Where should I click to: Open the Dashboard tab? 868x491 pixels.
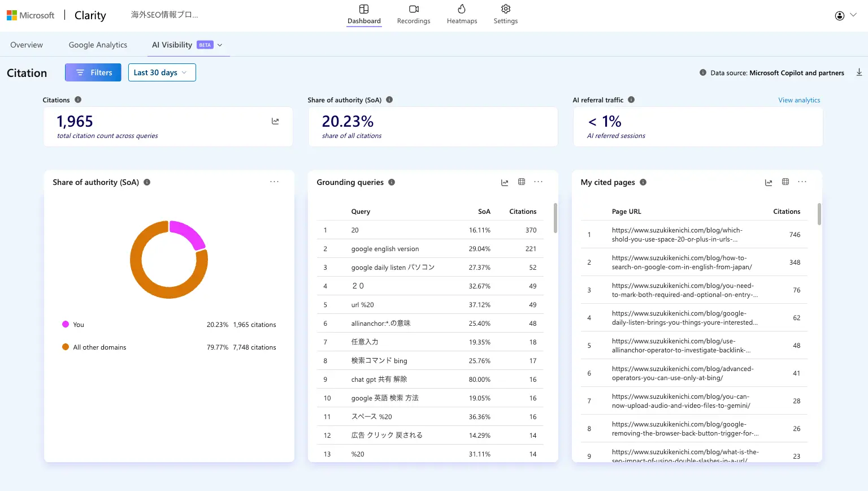tap(364, 15)
